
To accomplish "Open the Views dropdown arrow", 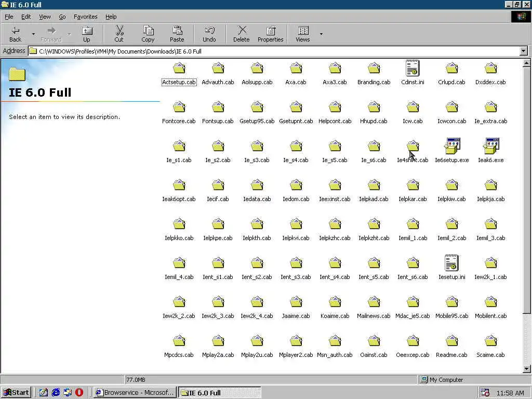I will pos(321,34).
